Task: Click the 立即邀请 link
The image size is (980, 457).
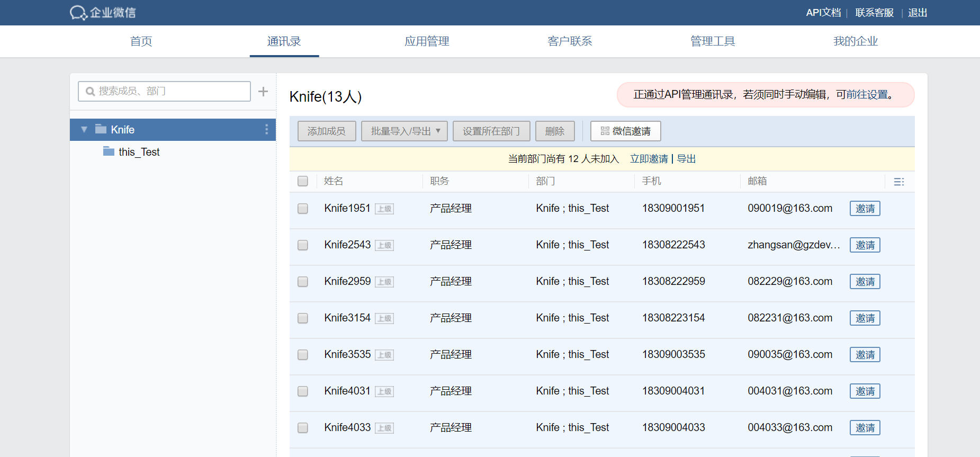Action: pos(649,159)
